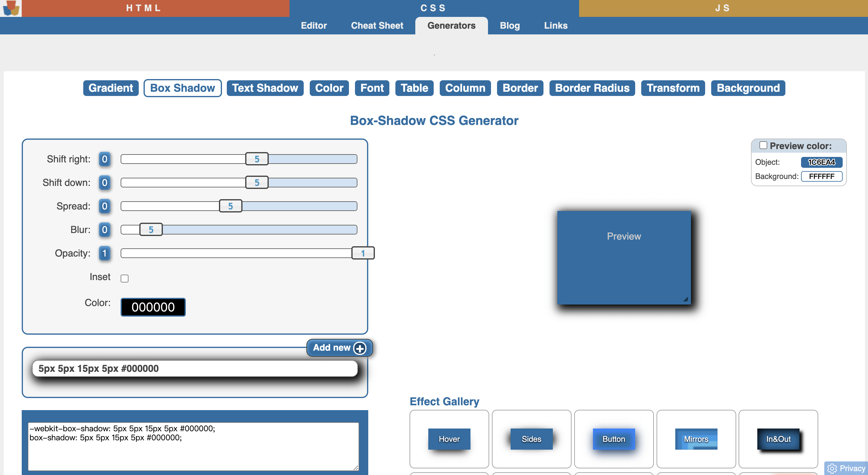Apply the In&Out gallery effect
This screenshot has width=868, height=475.
778,438
